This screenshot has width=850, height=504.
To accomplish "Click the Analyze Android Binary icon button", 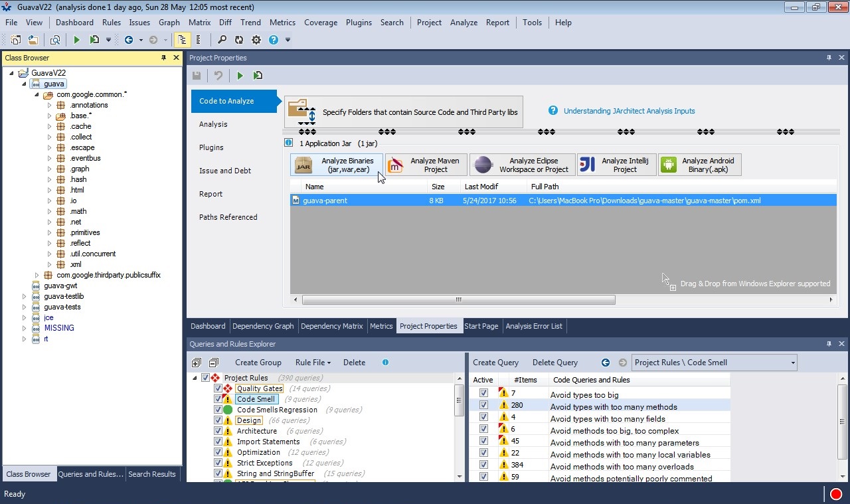I will click(699, 165).
